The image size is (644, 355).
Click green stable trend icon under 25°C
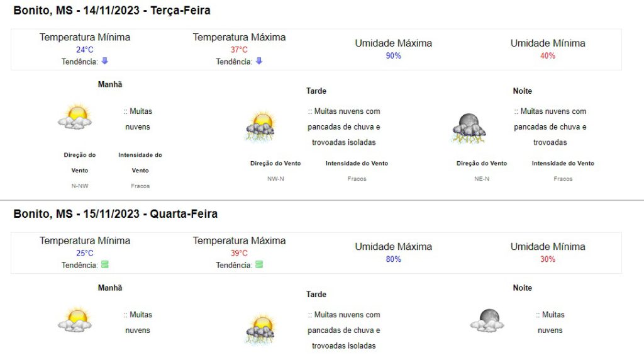(x=105, y=264)
